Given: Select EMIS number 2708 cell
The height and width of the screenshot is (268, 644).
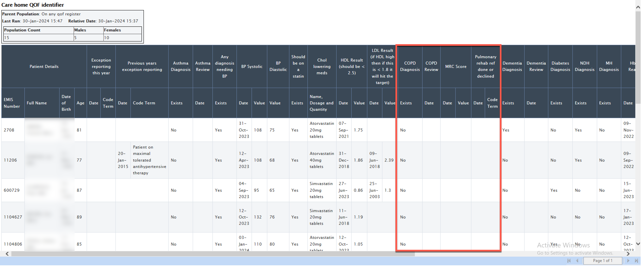Looking at the screenshot, I should (x=13, y=130).
